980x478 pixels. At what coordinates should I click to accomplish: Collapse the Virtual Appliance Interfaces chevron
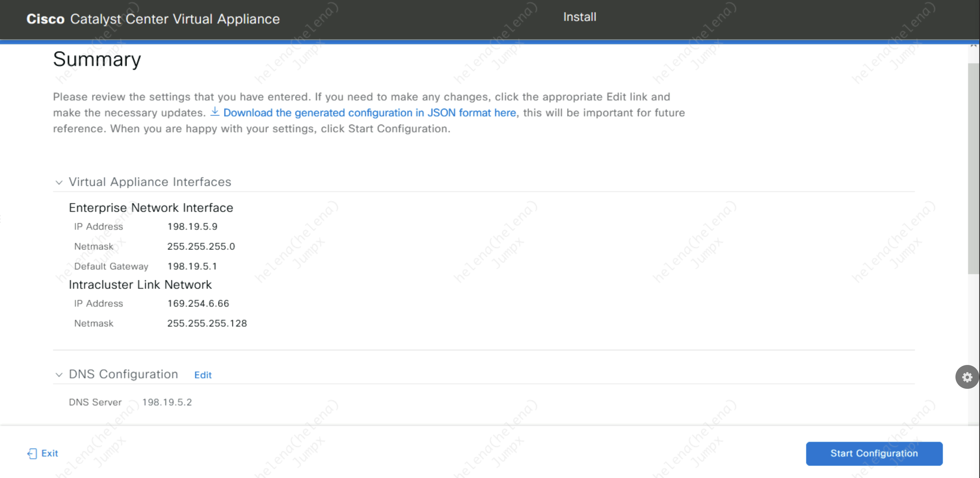[59, 183]
